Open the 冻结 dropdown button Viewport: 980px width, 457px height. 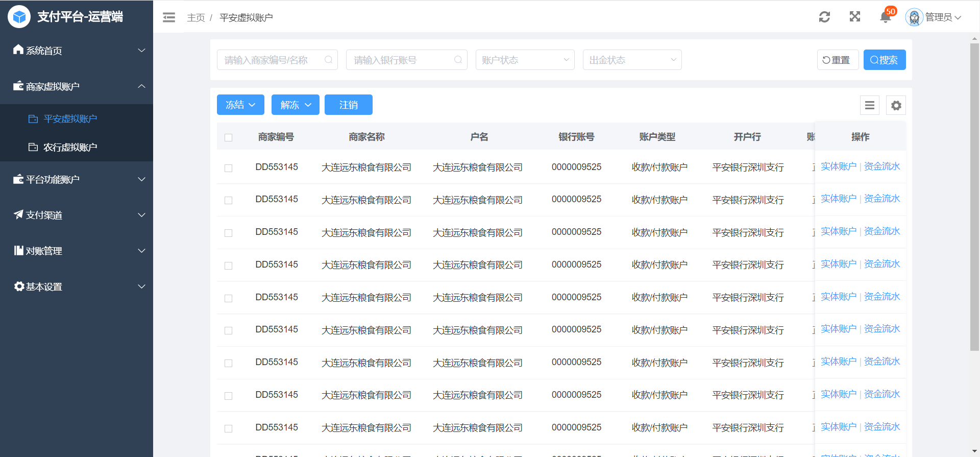click(240, 105)
